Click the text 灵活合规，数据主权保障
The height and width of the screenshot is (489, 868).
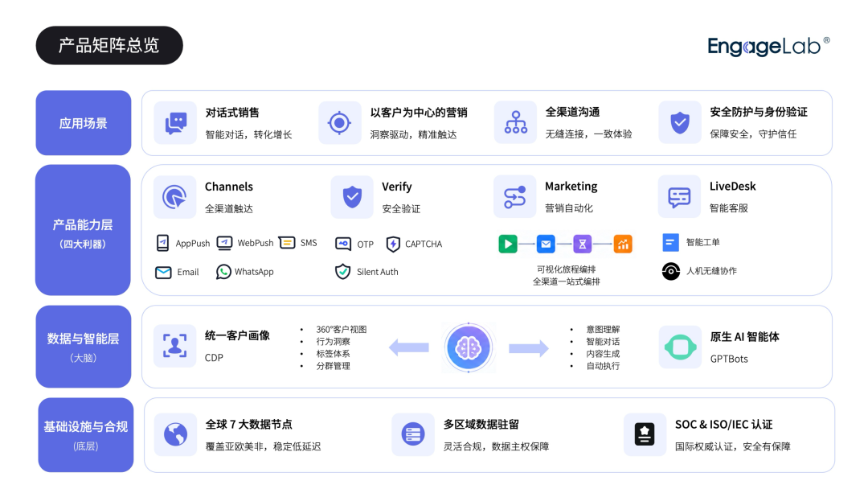(496, 447)
